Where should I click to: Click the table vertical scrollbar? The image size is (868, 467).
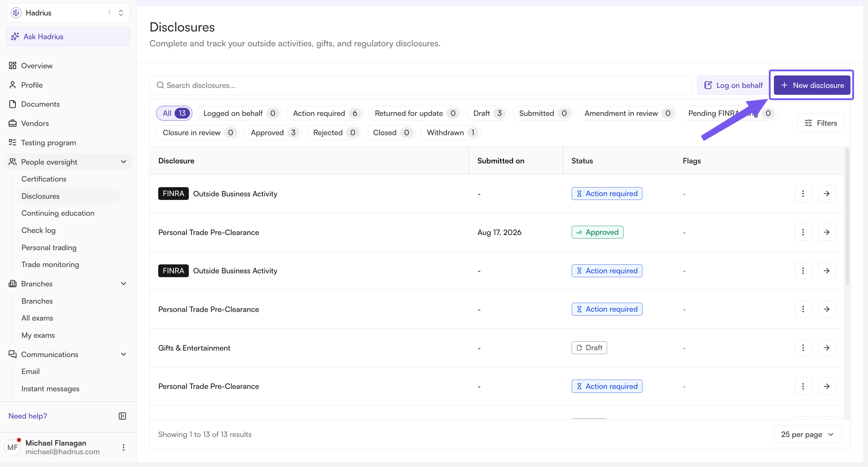click(x=847, y=217)
